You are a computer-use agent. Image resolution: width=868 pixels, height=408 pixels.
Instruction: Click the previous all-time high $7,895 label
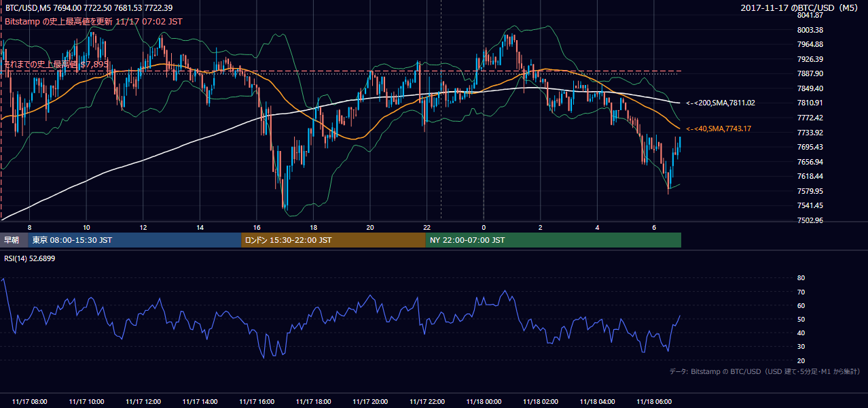click(56, 65)
